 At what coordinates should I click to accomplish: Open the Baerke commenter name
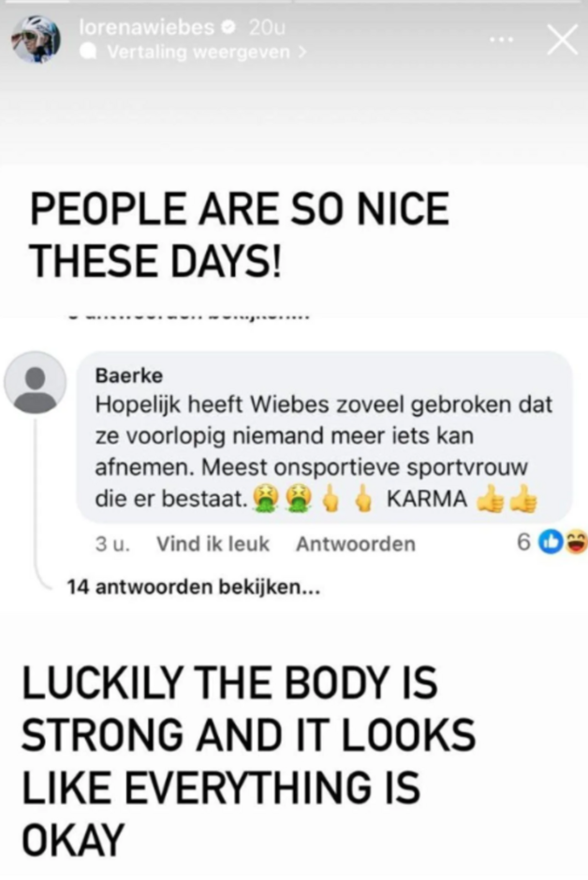pyautogui.click(x=129, y=374)
